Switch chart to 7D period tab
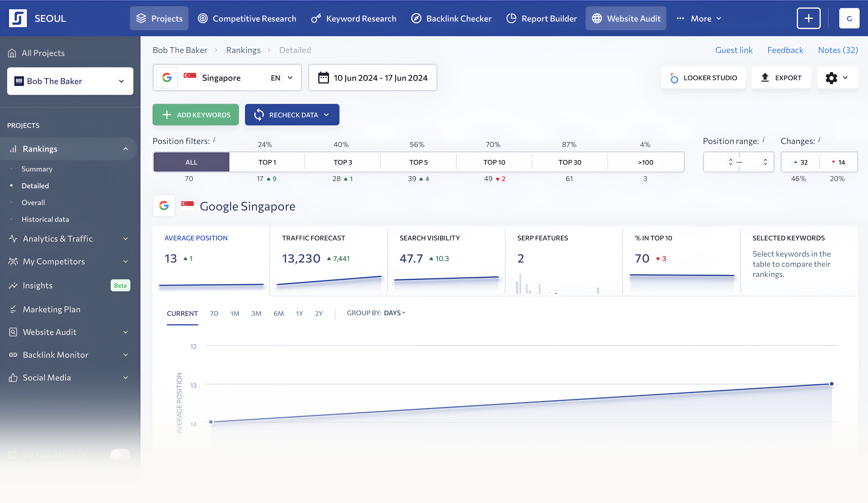 pos(214,313)
